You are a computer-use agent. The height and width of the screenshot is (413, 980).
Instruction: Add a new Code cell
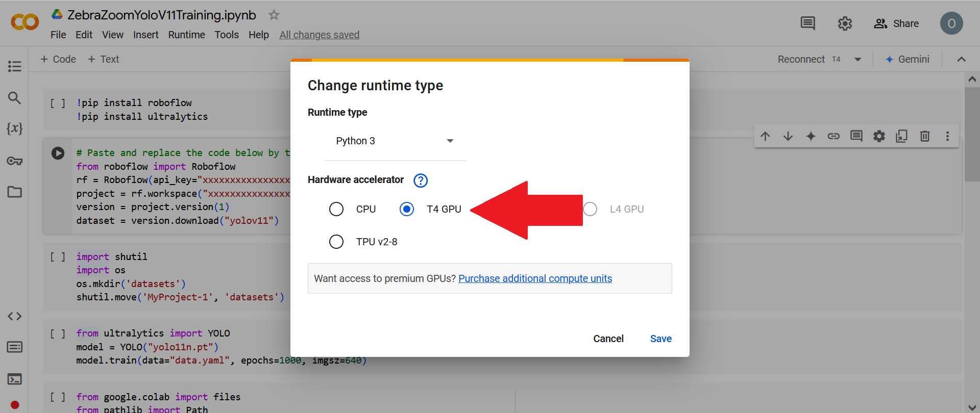point(58,59)
